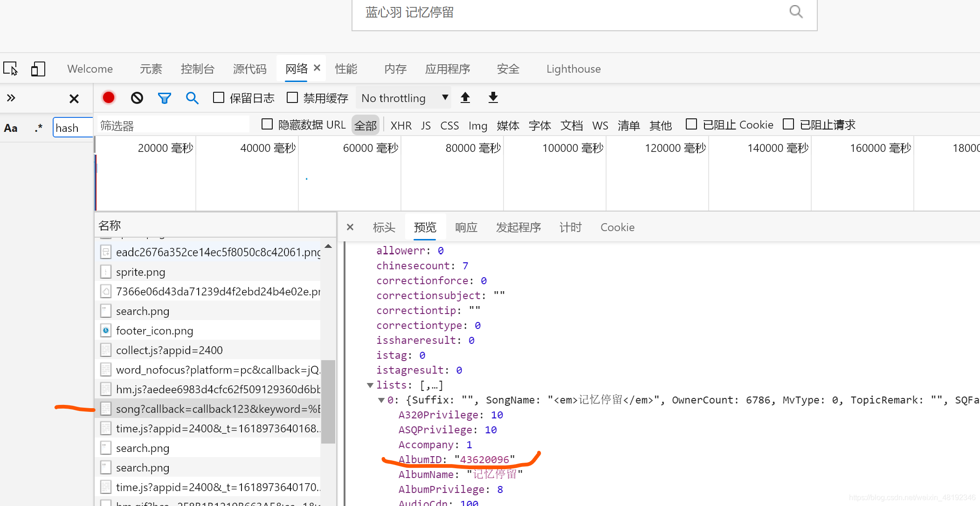The width and height of the screenshot is (980, 506).
Task: Select the eadc2676a352ce14 png request
Action: (208, 252)
